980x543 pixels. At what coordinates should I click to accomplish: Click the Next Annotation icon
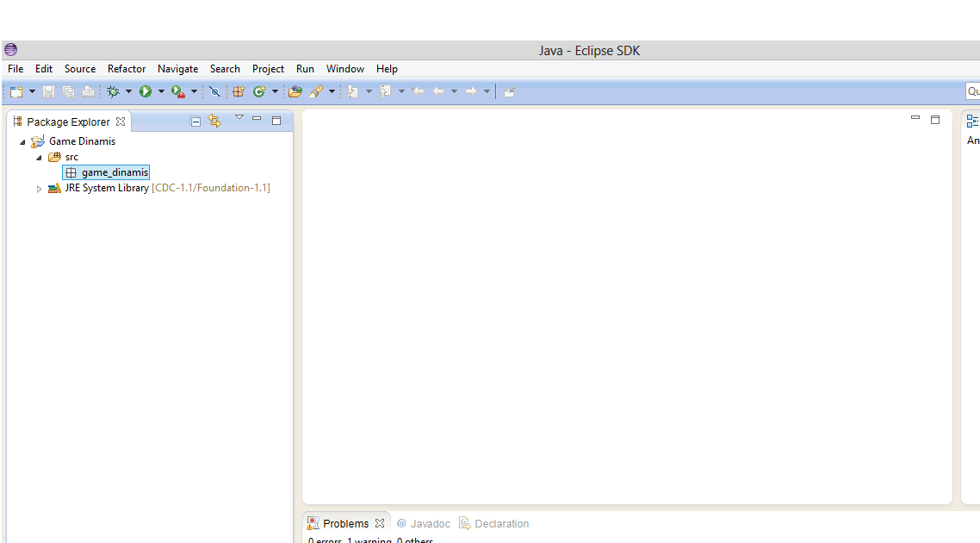(x=353, y=92)
